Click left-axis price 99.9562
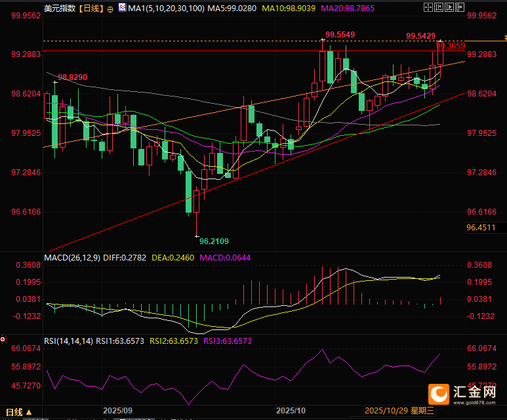 coord(26,16)
